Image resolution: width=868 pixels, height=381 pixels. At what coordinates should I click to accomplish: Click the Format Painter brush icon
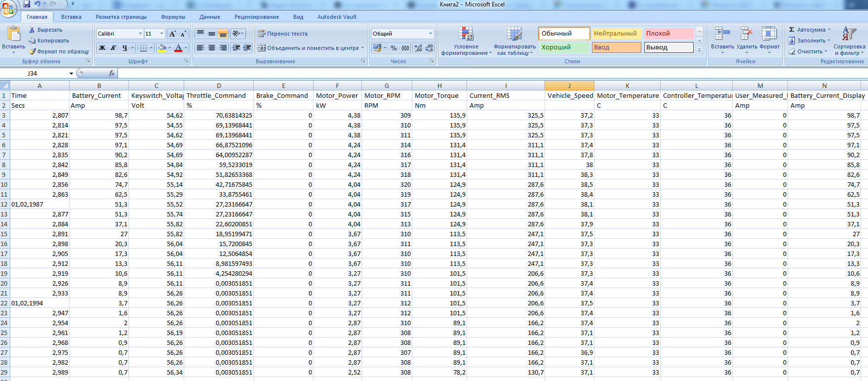click(32, 51)
